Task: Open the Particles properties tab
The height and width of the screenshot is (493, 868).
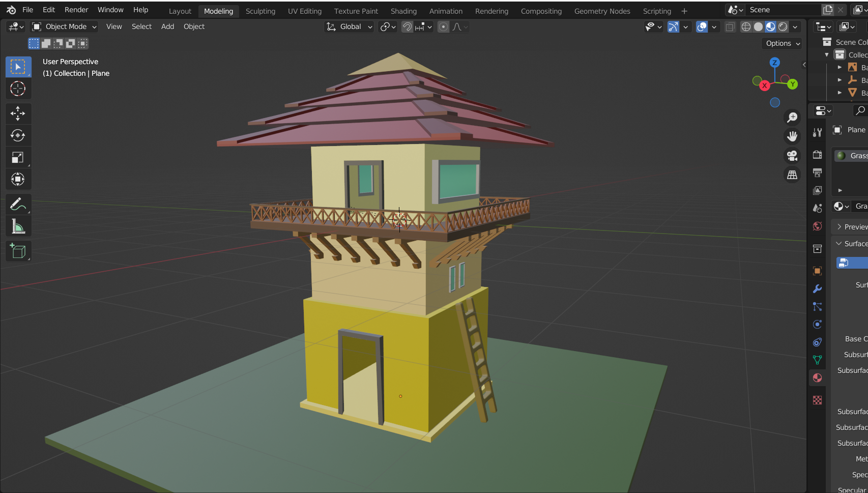Action: pos(818,306)
